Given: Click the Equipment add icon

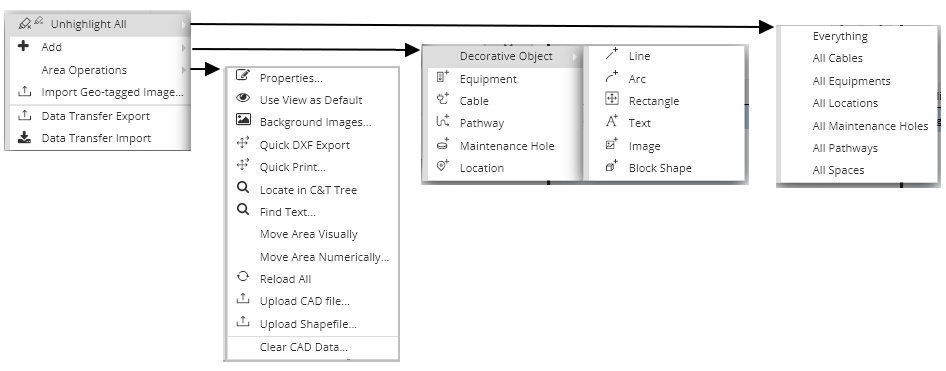Looking at the screenshot, I should point(443,77).
